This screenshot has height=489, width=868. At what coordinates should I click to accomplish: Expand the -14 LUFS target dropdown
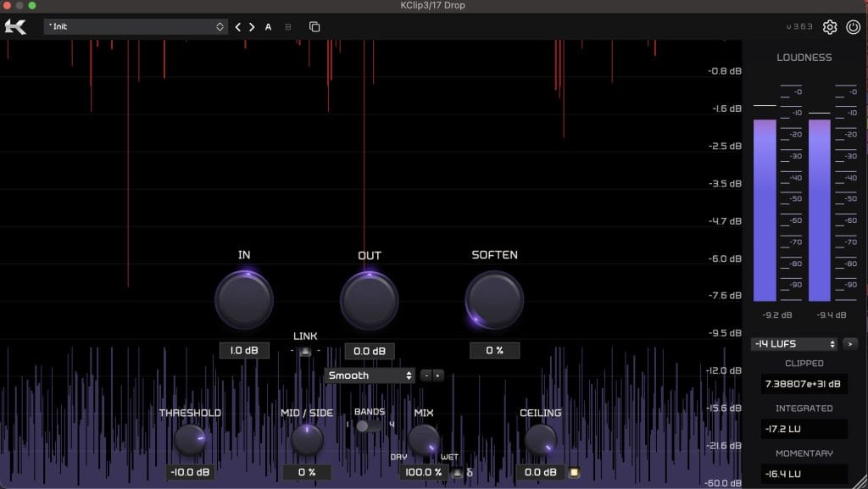(x=794, y=344)
